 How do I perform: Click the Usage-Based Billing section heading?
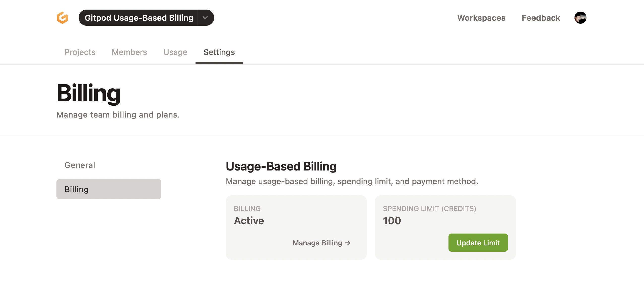pos(281,166)
